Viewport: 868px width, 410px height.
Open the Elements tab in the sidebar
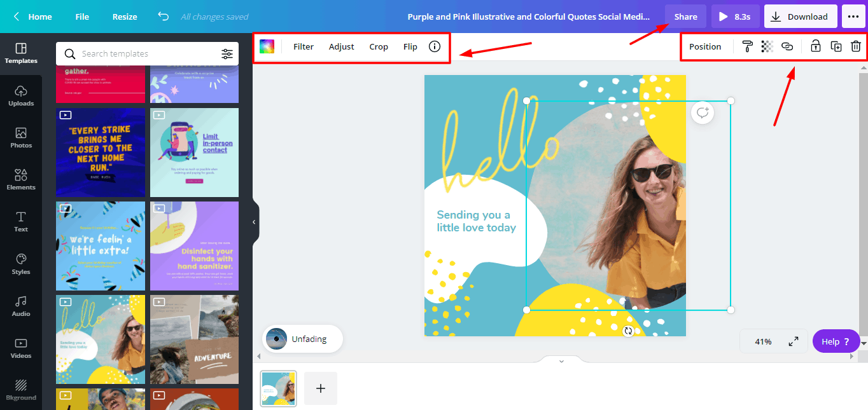point(21,179)
